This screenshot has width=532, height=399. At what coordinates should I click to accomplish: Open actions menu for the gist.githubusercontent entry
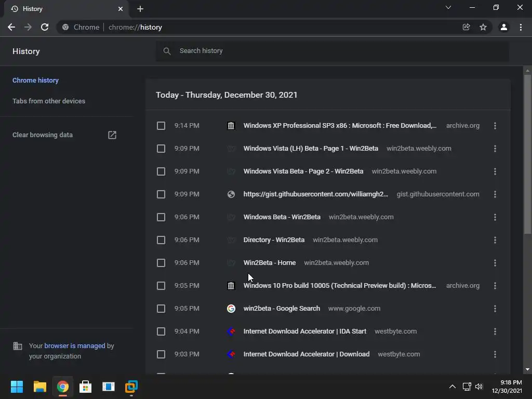click(495, 194)
